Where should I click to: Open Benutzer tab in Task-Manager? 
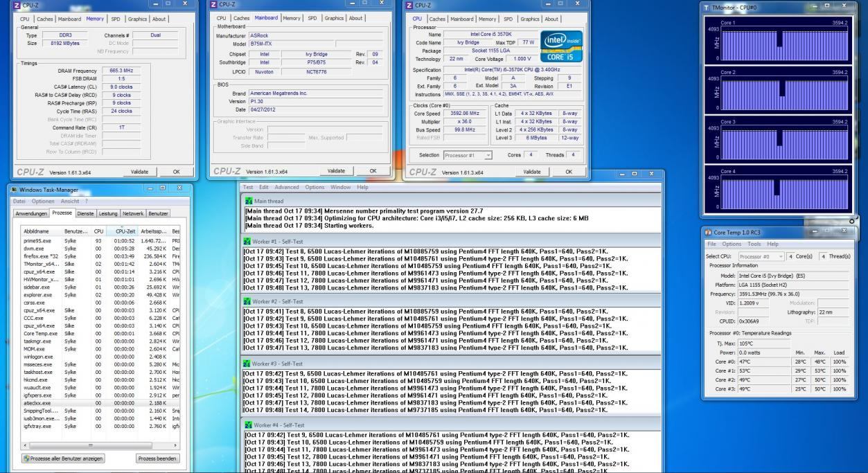(x=159, y=213)
